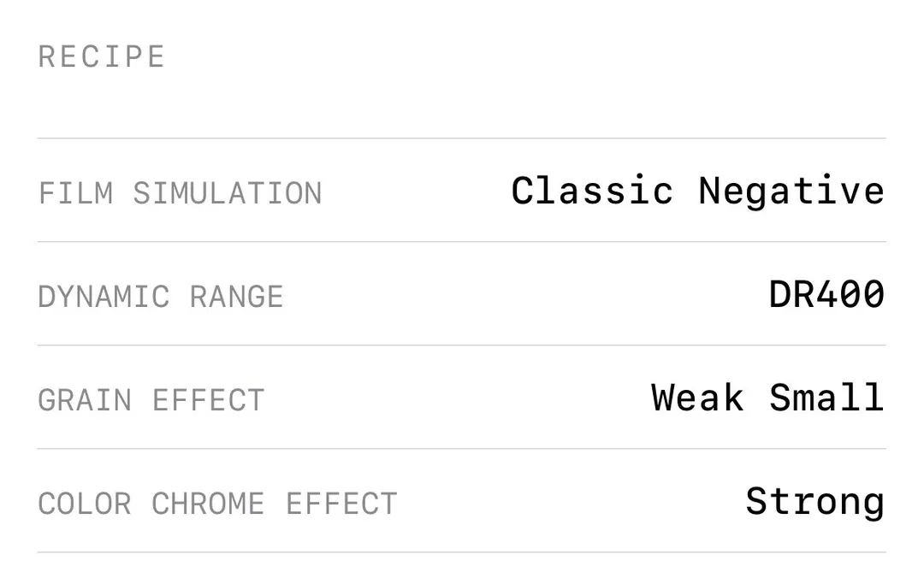This screenshot has height=572, width=924.
Task: Click the word "Small" in grain effect
Action: pos(826,398)
